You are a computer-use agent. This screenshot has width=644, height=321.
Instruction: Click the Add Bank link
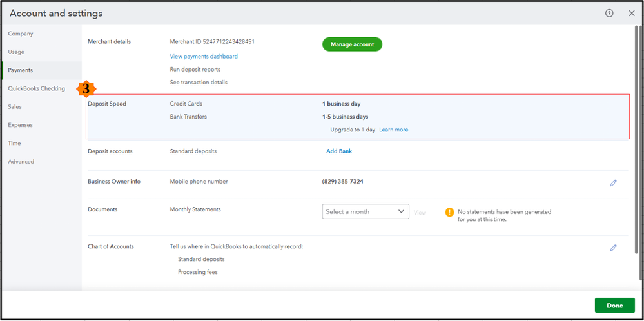(x=339, y=151)
